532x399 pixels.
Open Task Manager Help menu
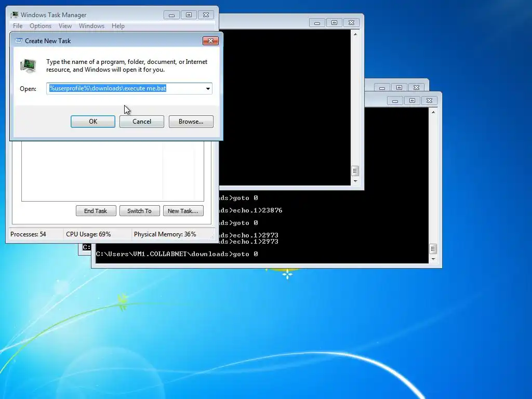[118, 26]
